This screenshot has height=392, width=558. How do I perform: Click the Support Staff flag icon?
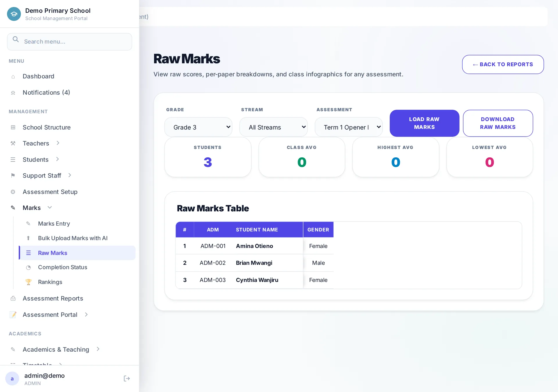tap(13, 175)
